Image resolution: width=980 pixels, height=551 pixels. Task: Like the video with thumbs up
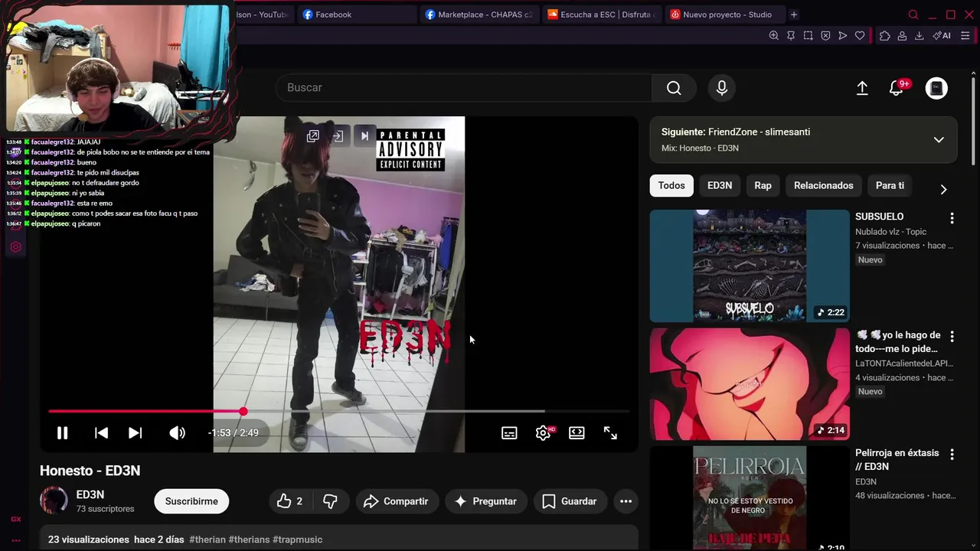289,501
